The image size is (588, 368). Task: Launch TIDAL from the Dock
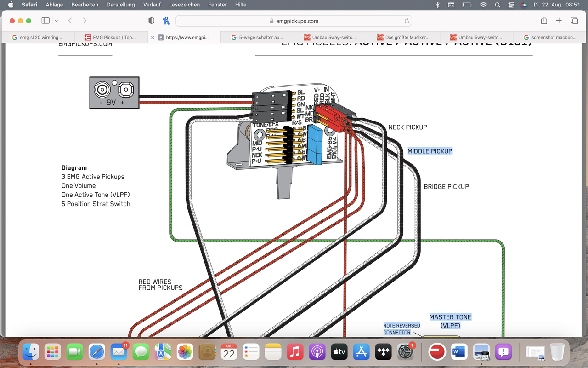pyautogui.click(x=383, y=352)
